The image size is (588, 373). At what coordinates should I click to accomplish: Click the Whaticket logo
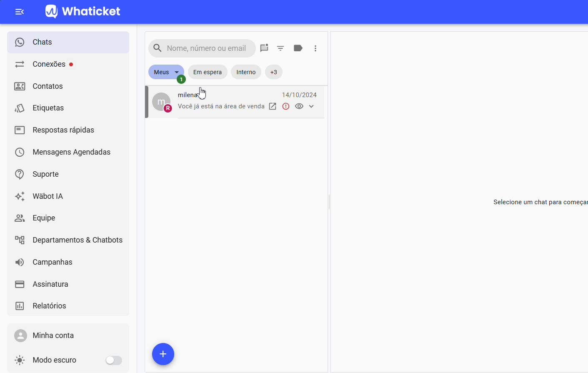coord(83,11)
